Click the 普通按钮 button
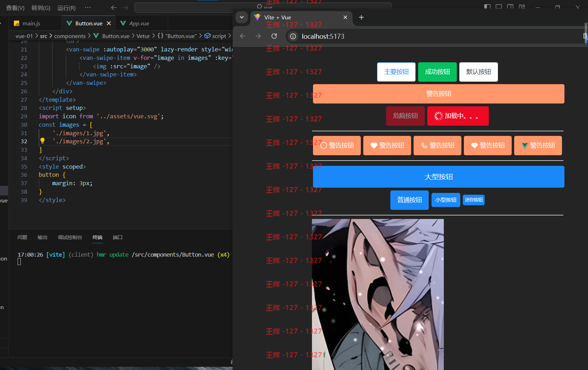This screenshot has width=588, height=370. pyautogui.click(x=409, y=200)
